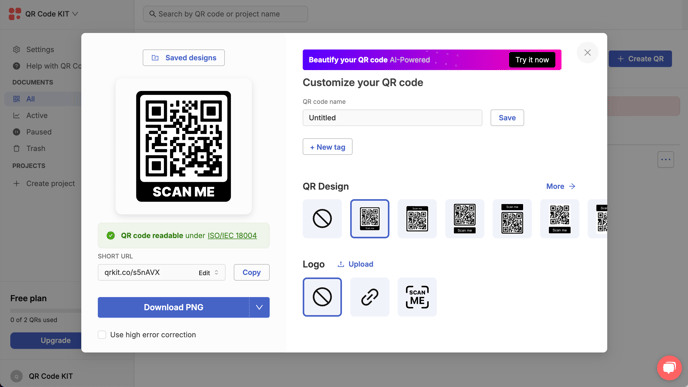Image resolution: width=688 pixels, height=387 pixels.
Task: Click the short URL text qrkit.co/s5nAVX
Action: tap(132, 272)
